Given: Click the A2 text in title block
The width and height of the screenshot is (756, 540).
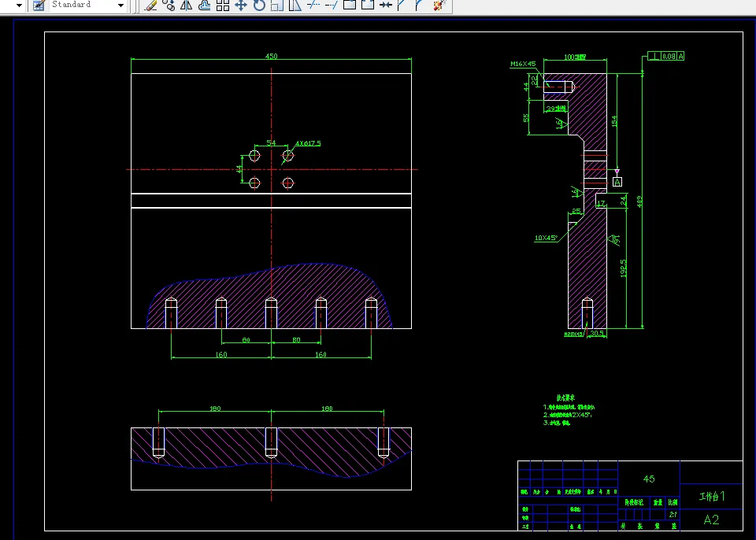Looking at the screenshot, I should pos(711,520).
